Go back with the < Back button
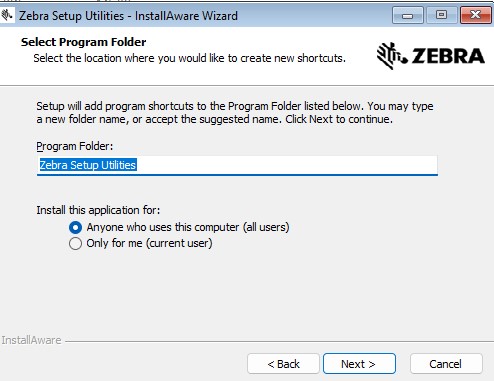This screenshot has height=381, width=494. point(283,364)
